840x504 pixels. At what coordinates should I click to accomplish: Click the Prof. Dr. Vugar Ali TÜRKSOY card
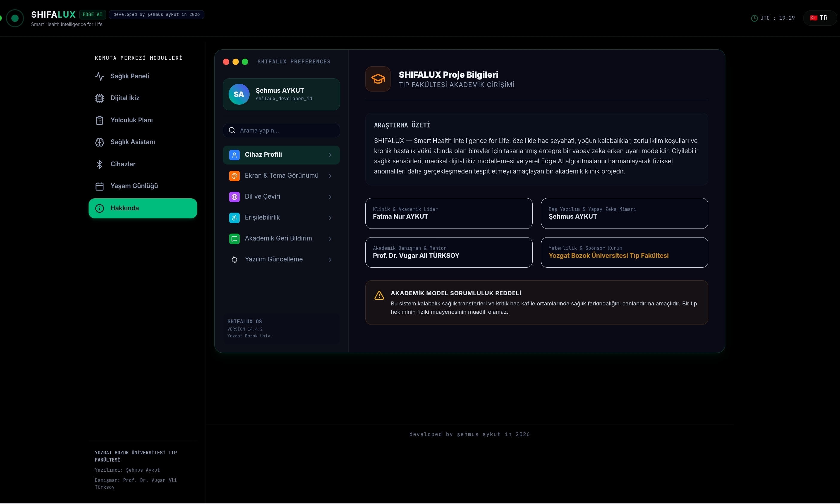pyautogui.click(x=449, y=252)
